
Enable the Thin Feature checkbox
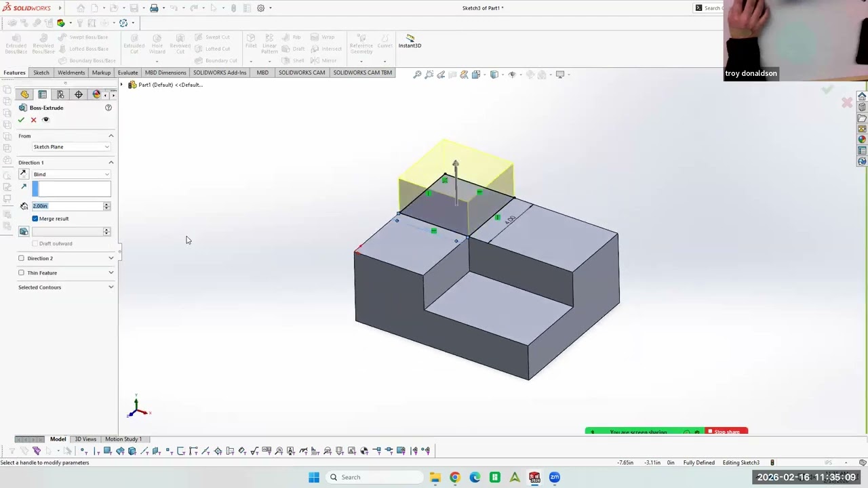21,272
